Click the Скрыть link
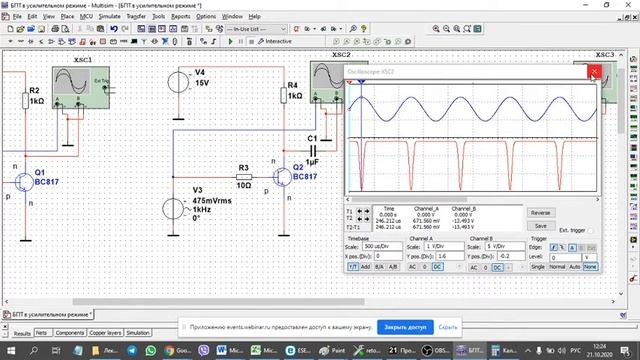This screenshot has height=360, width=640. (448, 327)
